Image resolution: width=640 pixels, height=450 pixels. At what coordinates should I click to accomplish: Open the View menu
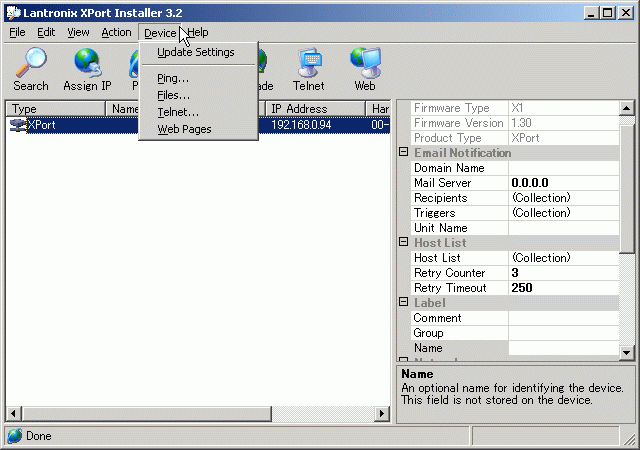[x=78, y=32]
